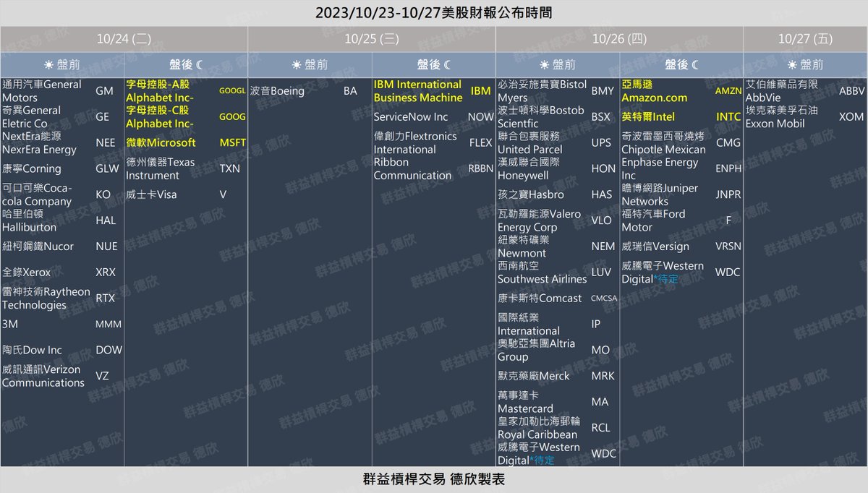Screen dimensions: 868x493
Task: Select the RTX ticker cell
Action: pyautogui.click(x=106, y=298)
